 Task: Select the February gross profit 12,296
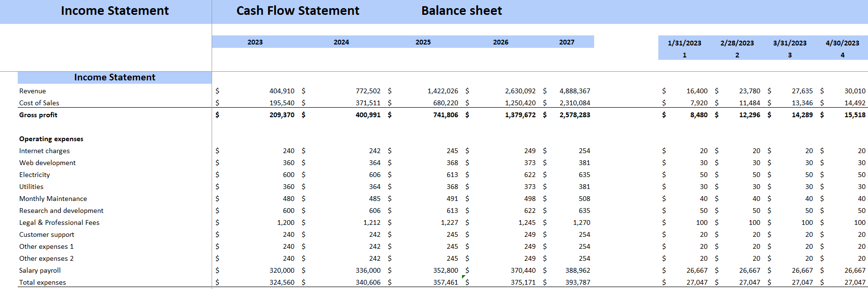click(750, 115)
